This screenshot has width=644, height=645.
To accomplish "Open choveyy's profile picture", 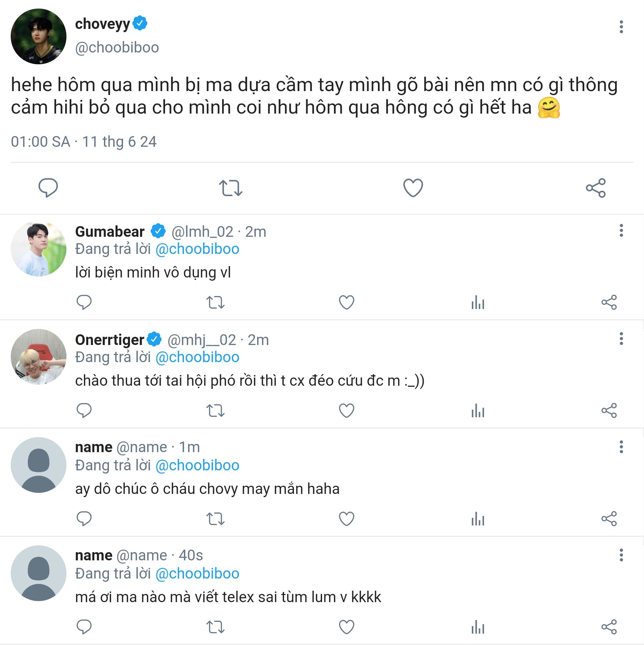I will [39, 36].
